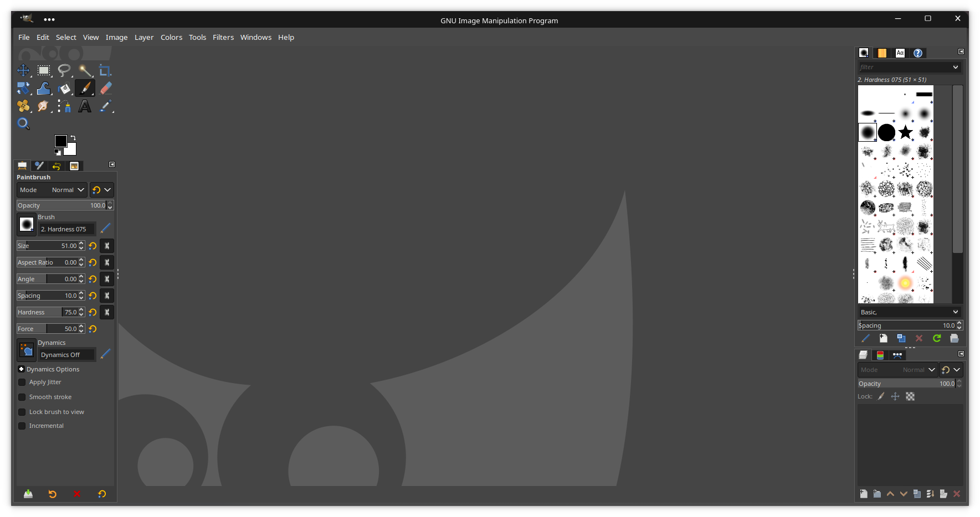Select the Bucket Fill tool

pos(64,89)
